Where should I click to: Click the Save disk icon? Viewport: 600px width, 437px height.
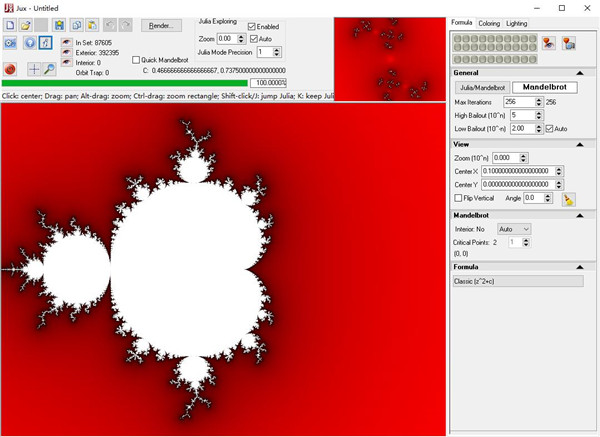tap(59, 24)
